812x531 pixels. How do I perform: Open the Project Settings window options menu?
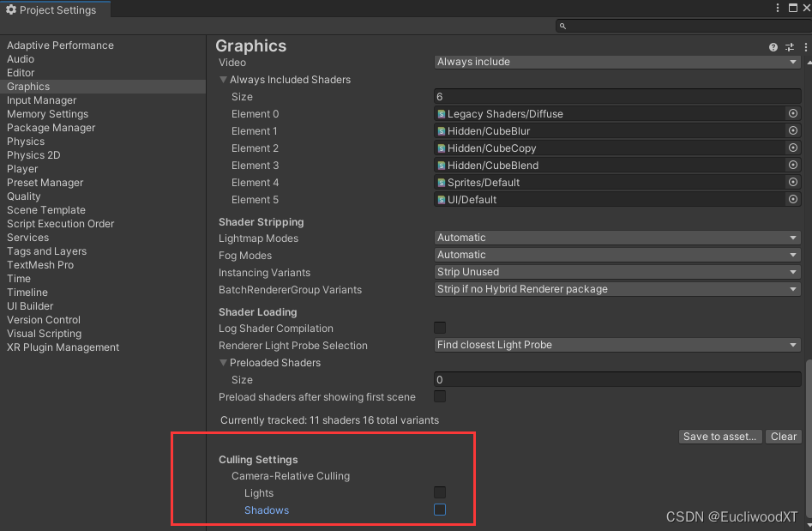point(778,8)
